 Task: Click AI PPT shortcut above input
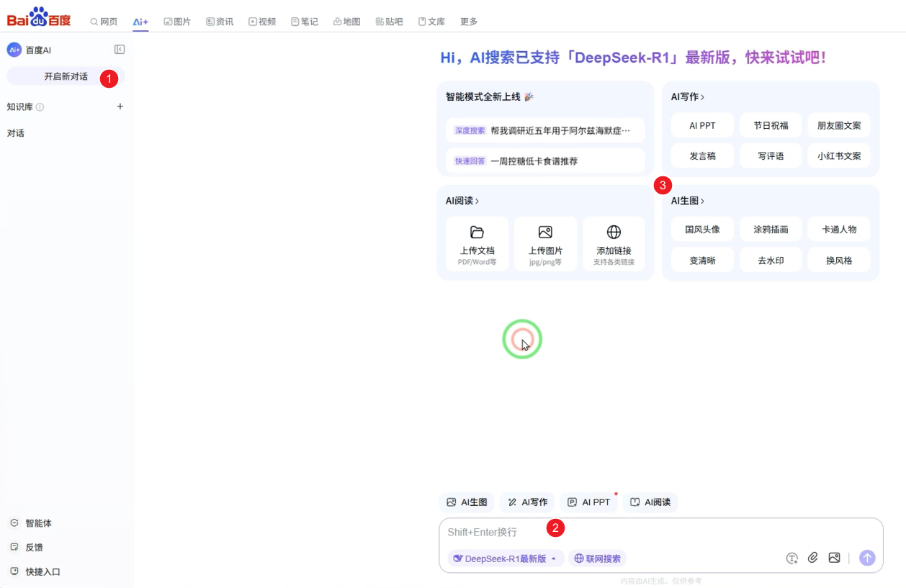pos(589,502)
